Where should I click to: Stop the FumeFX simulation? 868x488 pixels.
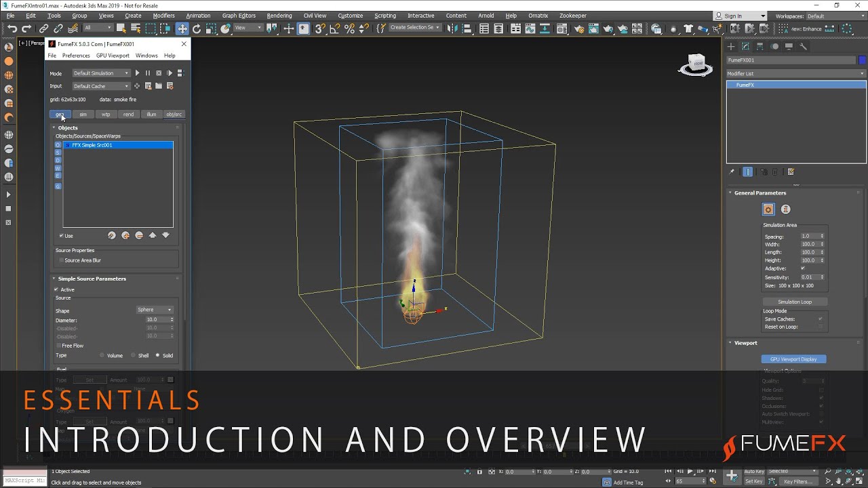159,73
